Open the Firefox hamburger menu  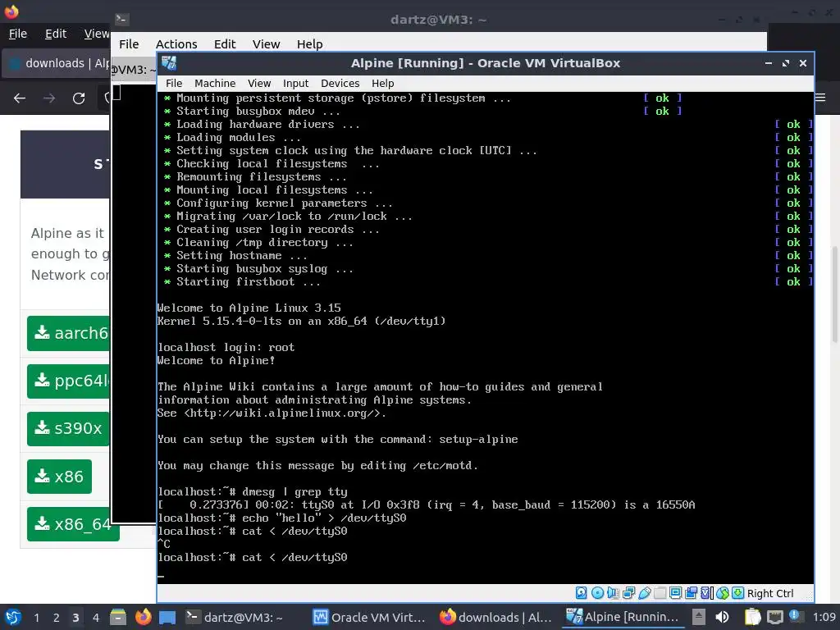click(820, 98)
